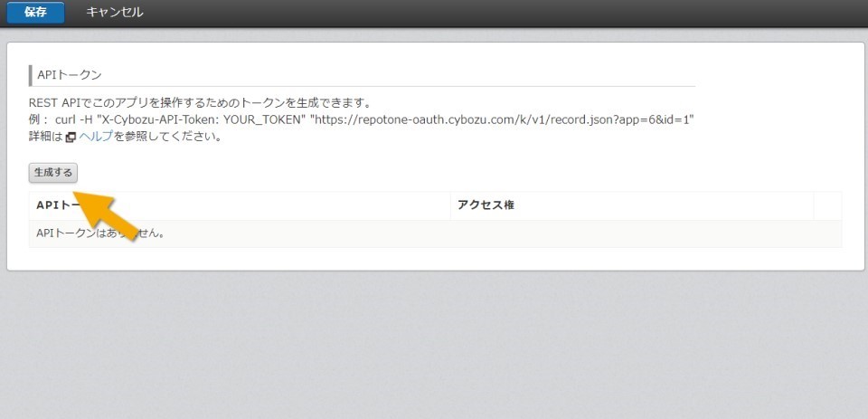The image size is (868, 419).
Task: Click the blue 保存 button
Action: (35, 12)
